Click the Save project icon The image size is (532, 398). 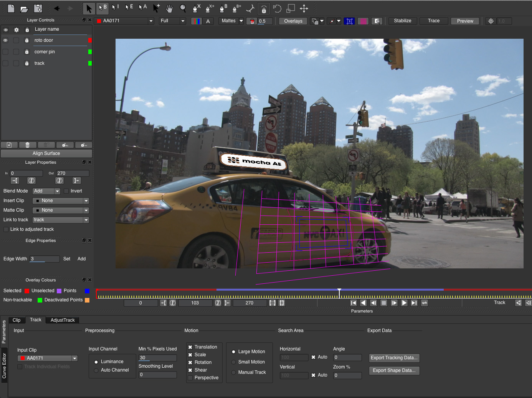(x=38, y=8)
